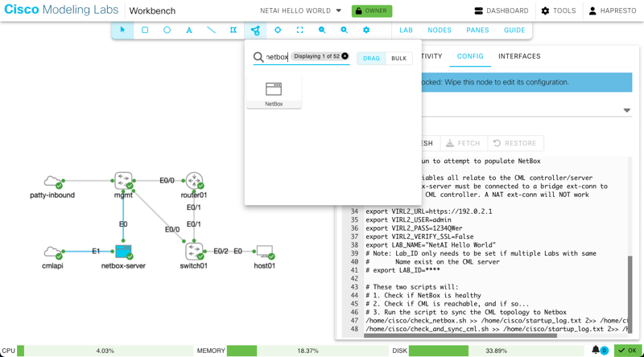The width and height of the screenshot is (644, 357).
Task: Select the ellipse annotation tool
Action: pos(167,30)
